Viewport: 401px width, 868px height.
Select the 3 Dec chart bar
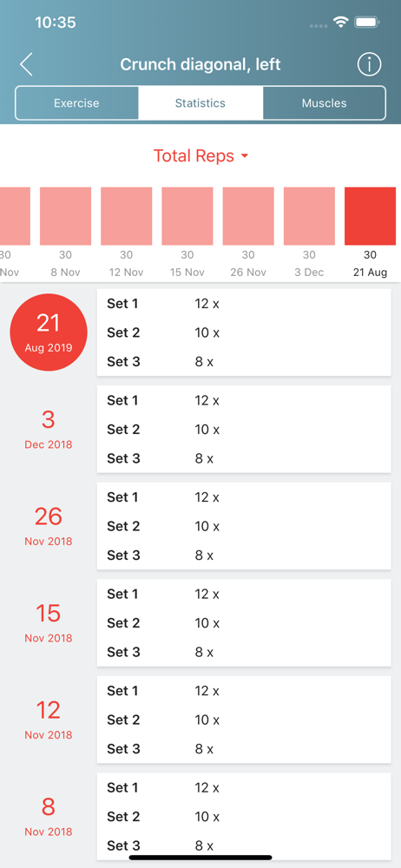(x=309, y=216)
